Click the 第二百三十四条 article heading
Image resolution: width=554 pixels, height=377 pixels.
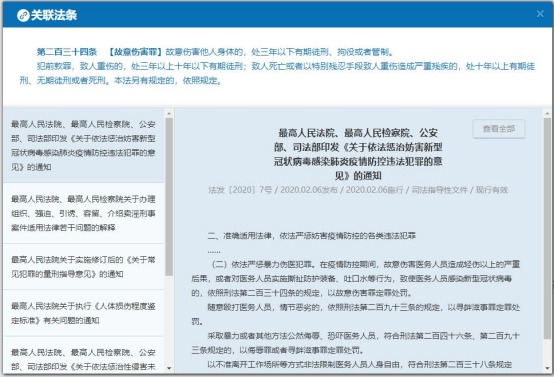click(67, 52)
